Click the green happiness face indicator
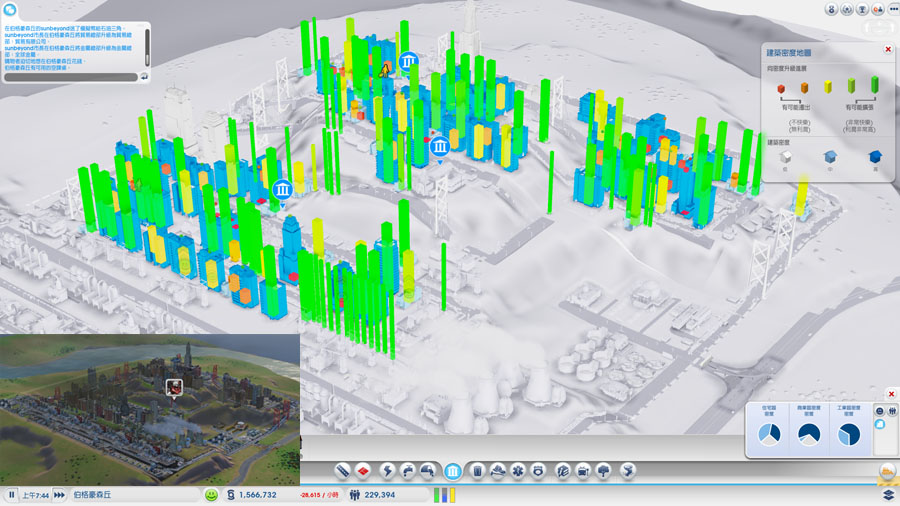 coord(211,494)
